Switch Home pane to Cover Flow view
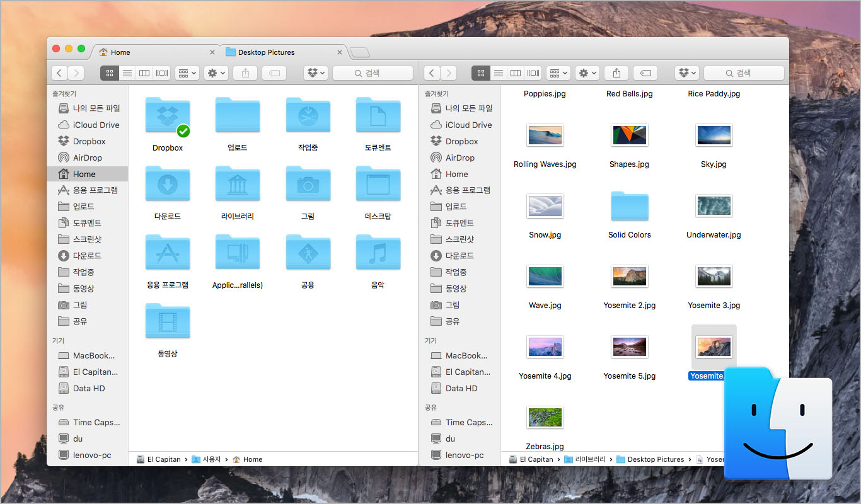The height and width of the screenshot is (504, 861). [162, 73]
